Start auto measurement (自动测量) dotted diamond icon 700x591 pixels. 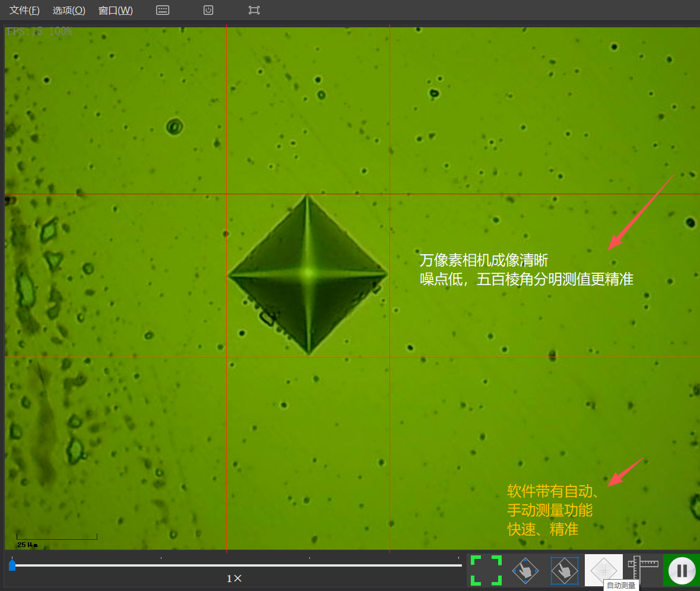click(x=603, y=570)
